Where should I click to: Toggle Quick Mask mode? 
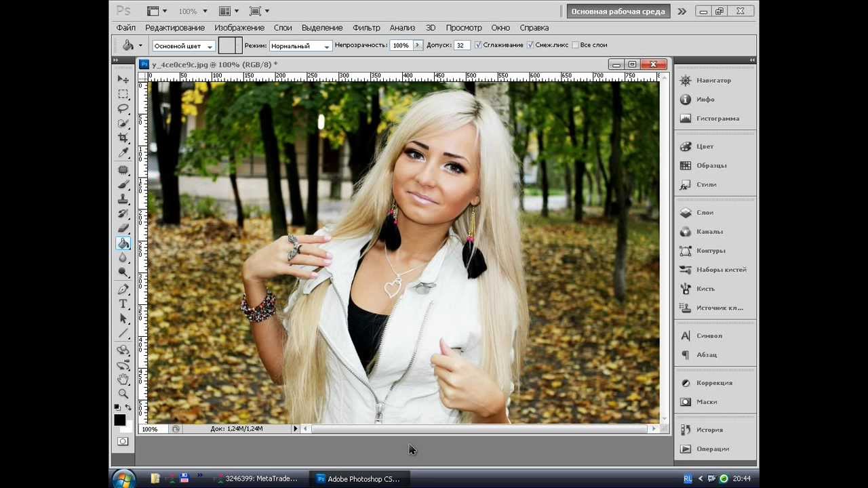pyautogui.click(x=123, y=441)
